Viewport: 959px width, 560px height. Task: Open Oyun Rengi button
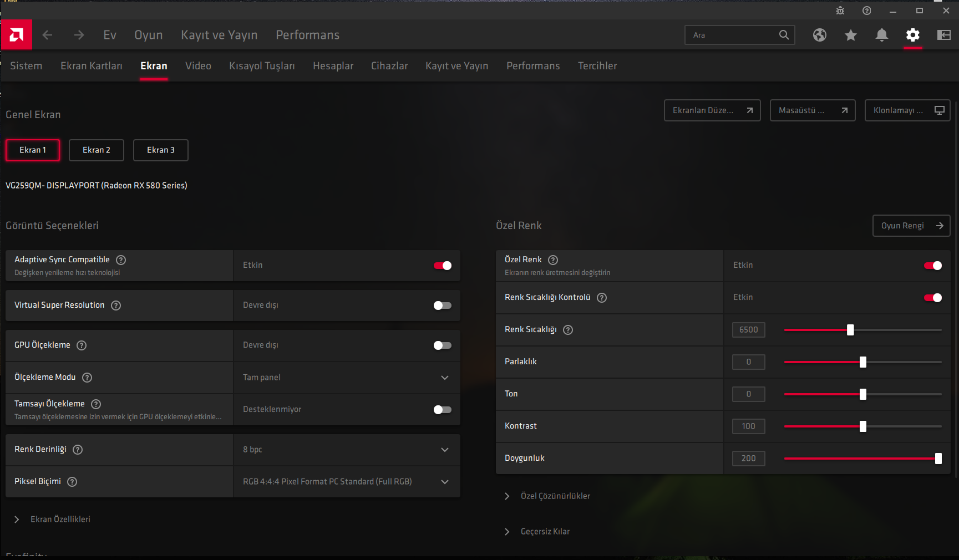911,226
